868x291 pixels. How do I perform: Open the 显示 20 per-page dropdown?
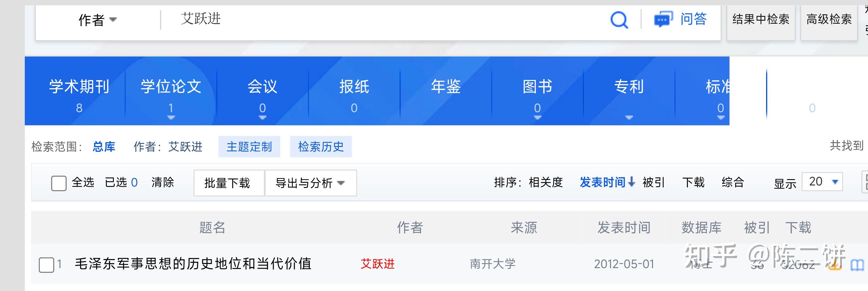coord(822,182)
